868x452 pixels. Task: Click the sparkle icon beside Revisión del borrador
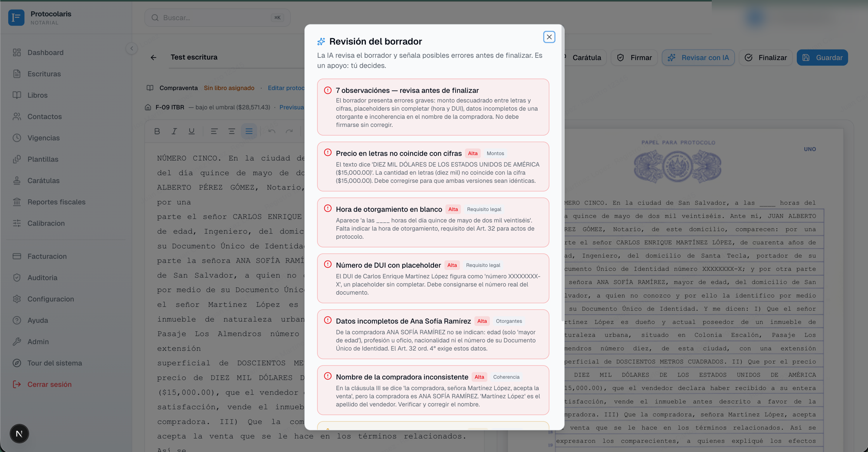click(321, 41)
